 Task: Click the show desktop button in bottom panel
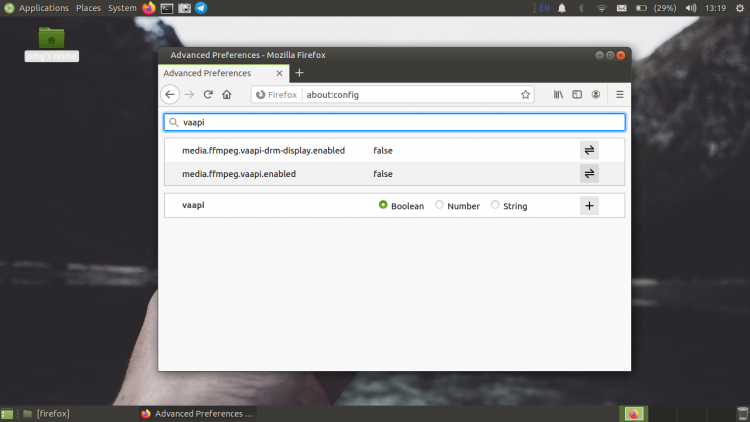coord(7,414)
